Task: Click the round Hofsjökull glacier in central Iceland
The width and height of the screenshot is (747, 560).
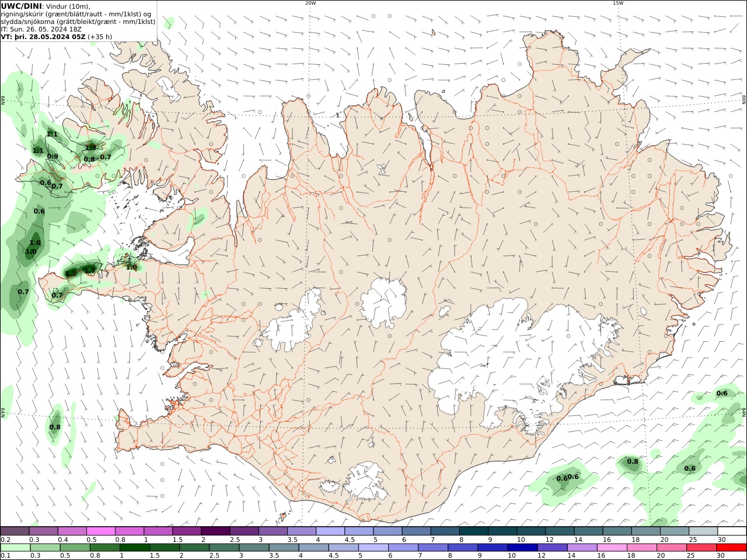Action: pyautogui.click(x=383, y=302)
